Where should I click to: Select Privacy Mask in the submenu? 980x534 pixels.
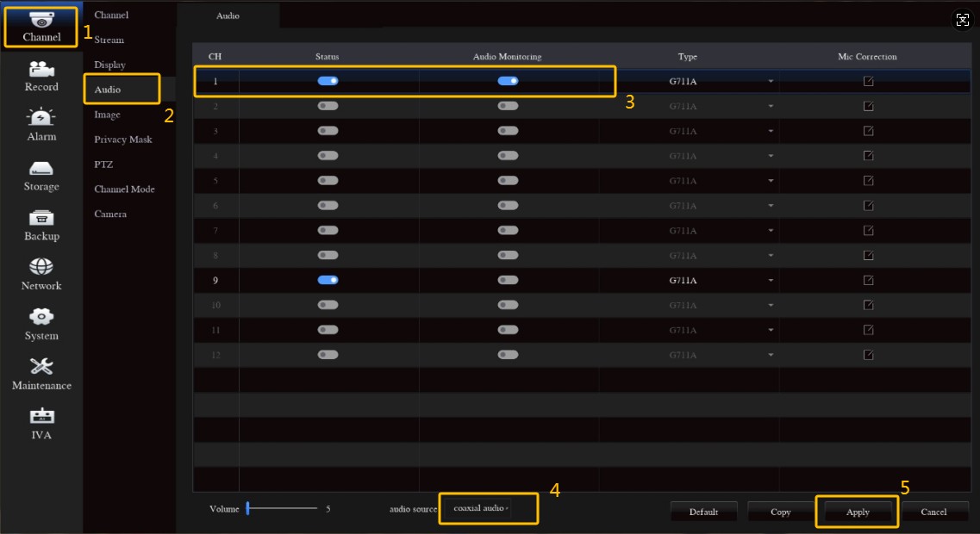click(x=122, y=140)
